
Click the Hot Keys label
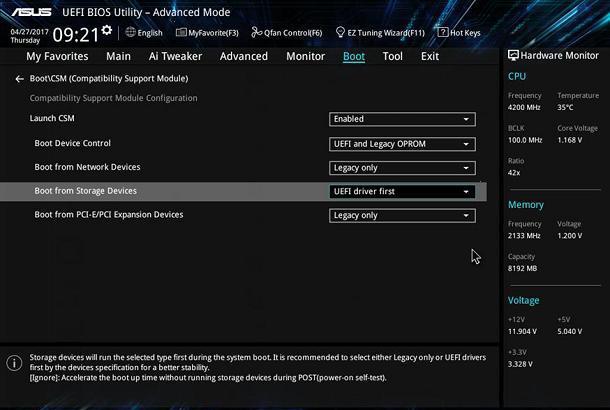465,33
